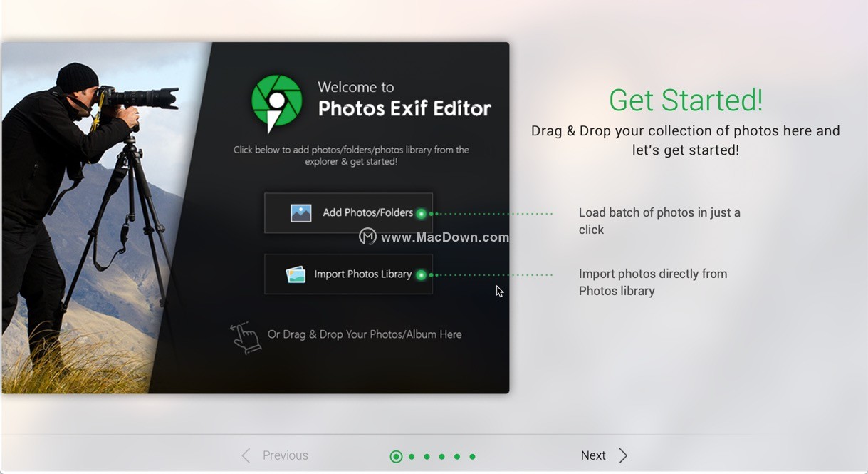Screen dimensions: 868x474
Task: Click 'Click below to add photos/folders' instruction text
Action: pyautogui.click(x=351, y=155)
